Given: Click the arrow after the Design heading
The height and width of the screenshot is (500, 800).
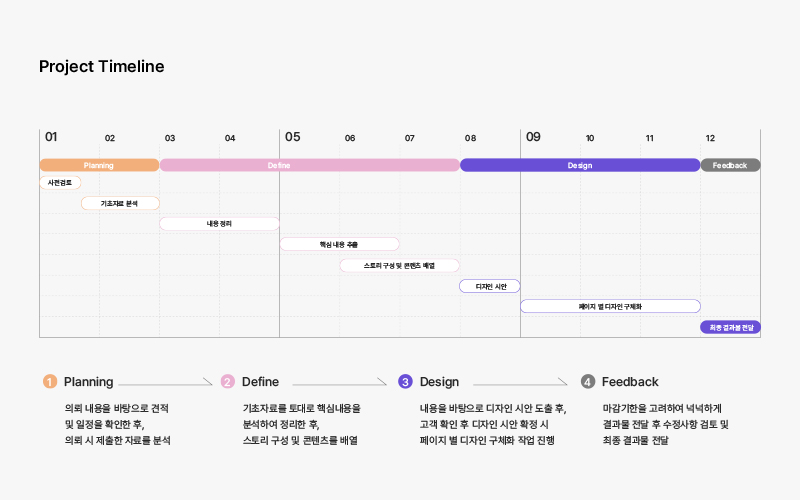Looking at the screenshot, I should pos(520,382).
